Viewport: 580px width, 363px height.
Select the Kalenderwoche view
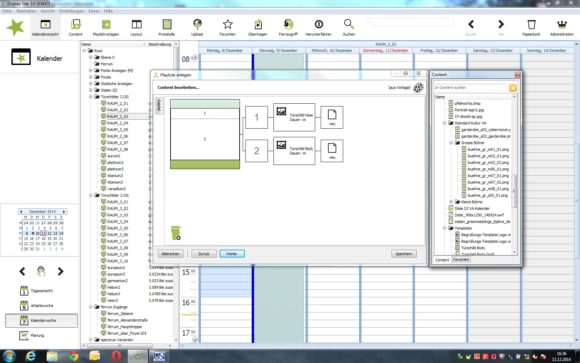tap(41, 320)
